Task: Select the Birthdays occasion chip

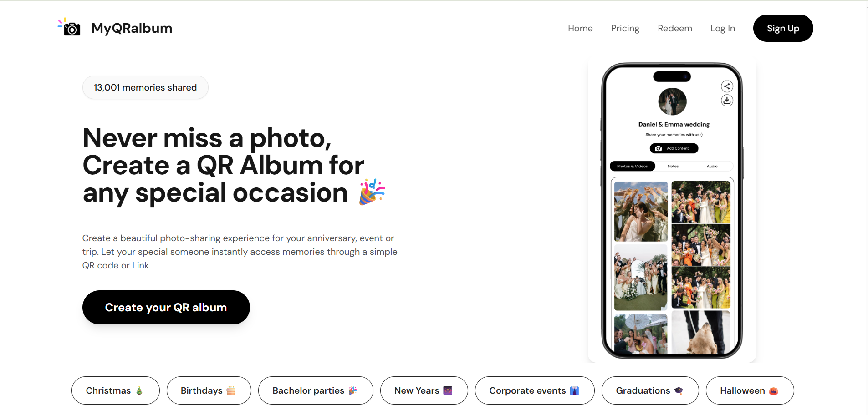Action: click(x=209, y=390)
